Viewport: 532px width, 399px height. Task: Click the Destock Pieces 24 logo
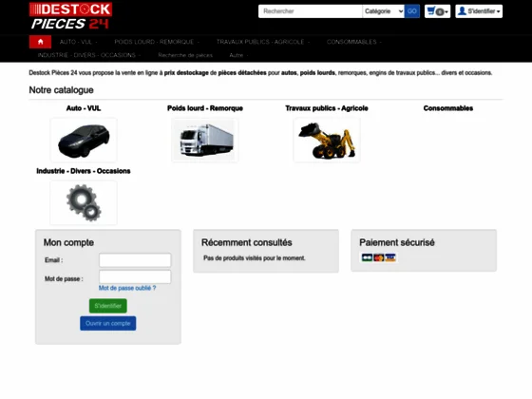click(x=70, y=16)
